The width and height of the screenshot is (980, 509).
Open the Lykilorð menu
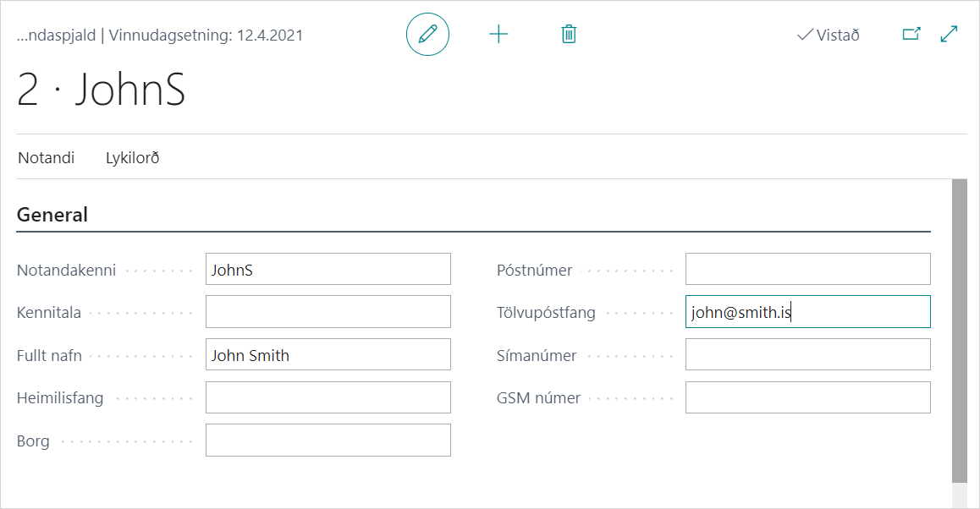tap(133, 158)
